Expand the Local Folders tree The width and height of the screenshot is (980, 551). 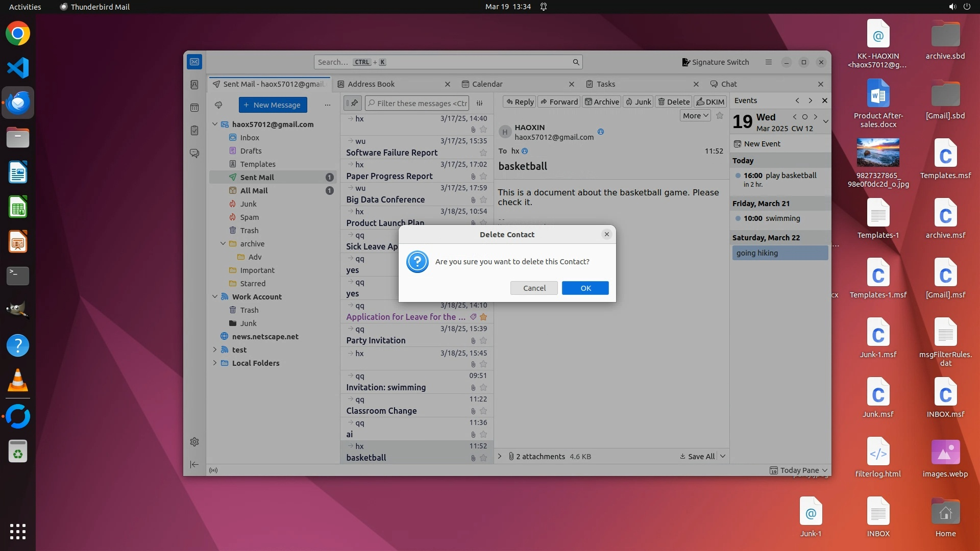tap(215, 363)
